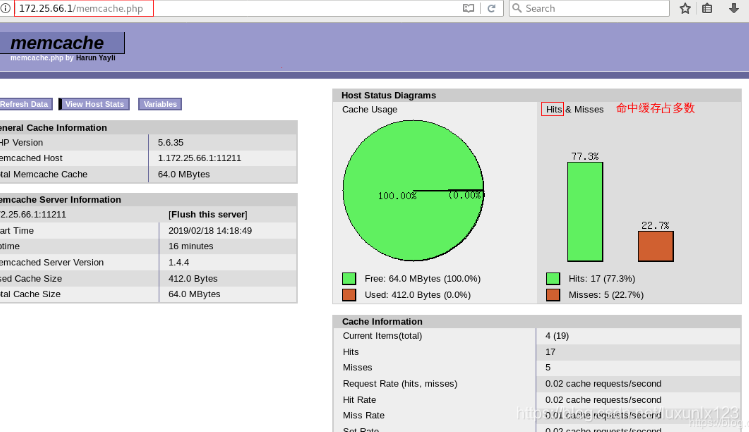Click green Hits legend swatch
Screen dimensions: 749x432
553,279
